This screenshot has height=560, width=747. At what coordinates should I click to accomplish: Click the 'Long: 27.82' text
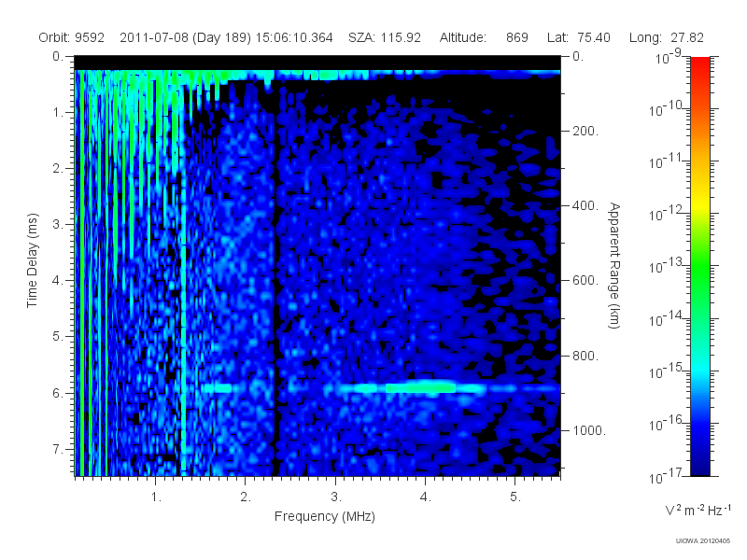[666, 37]
